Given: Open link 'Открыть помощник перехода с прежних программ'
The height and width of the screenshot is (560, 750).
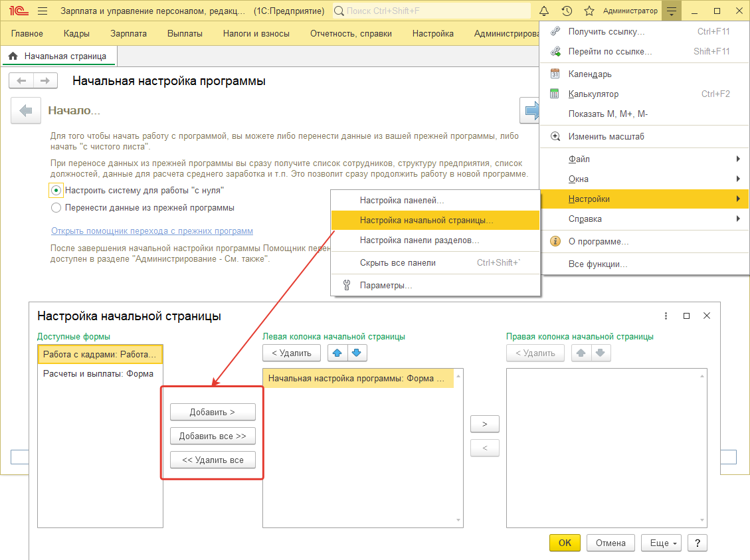Looking at the screenshot, I should tap(151, 231).
